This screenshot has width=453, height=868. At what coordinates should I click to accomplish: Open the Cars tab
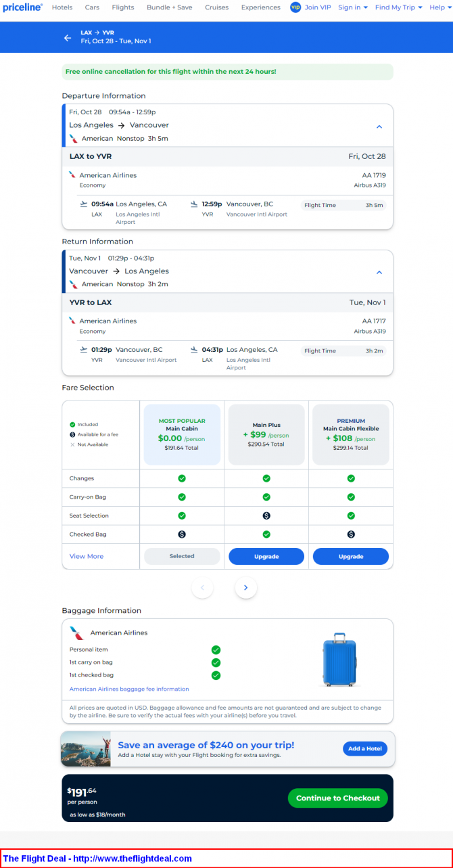(92, 7)
